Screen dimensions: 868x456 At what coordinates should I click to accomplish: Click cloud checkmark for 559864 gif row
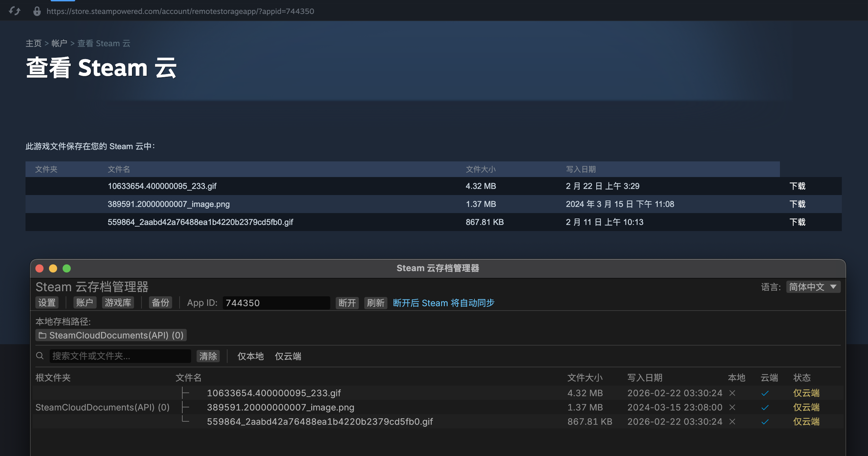(765, 422)
